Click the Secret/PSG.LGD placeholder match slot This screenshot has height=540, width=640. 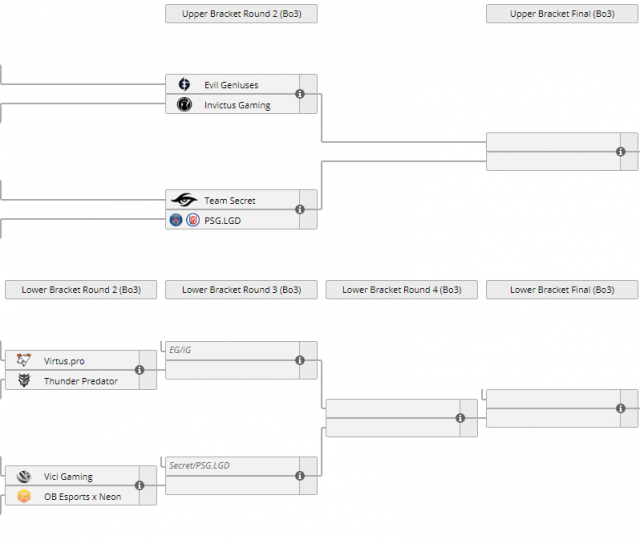pyautogui.click(x=230, y=467)
